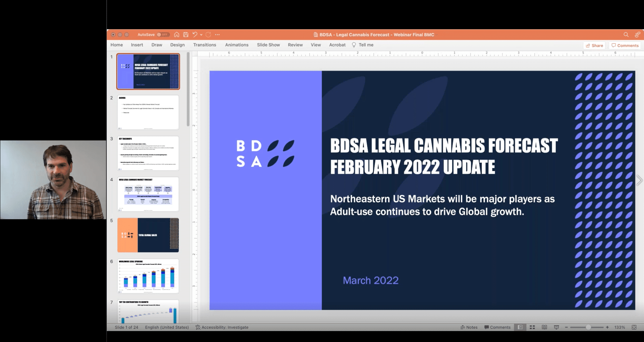Toggle the Notes pane in status bar

[469, 327]
